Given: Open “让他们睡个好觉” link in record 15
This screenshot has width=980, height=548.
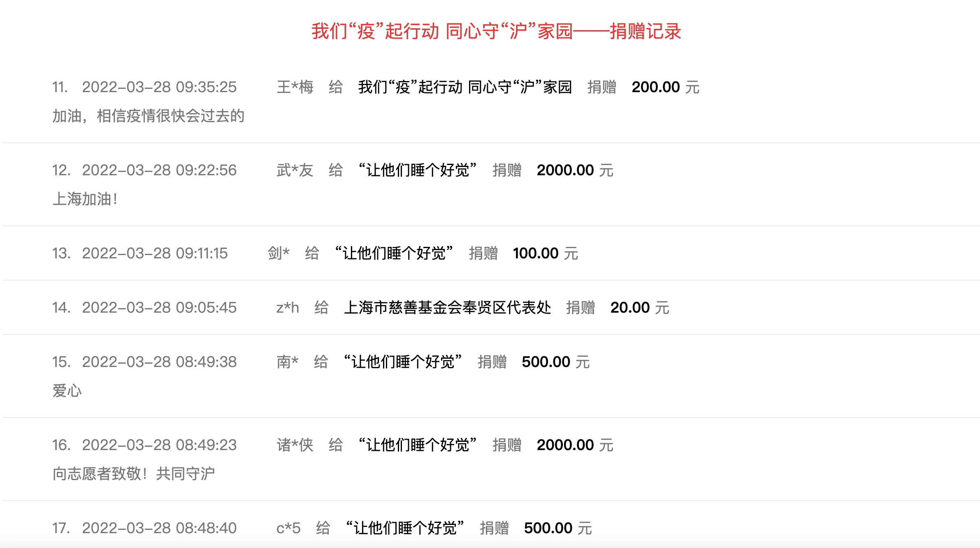Looking at the screenshot, I should [403, 362].
